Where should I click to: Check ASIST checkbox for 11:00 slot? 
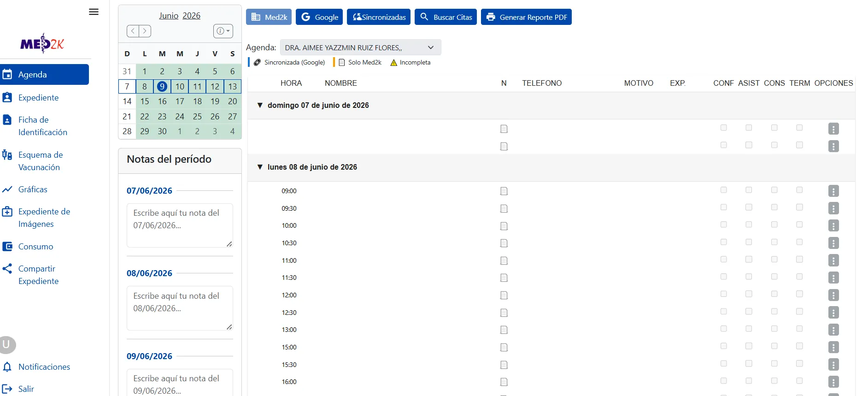[749, 260]
